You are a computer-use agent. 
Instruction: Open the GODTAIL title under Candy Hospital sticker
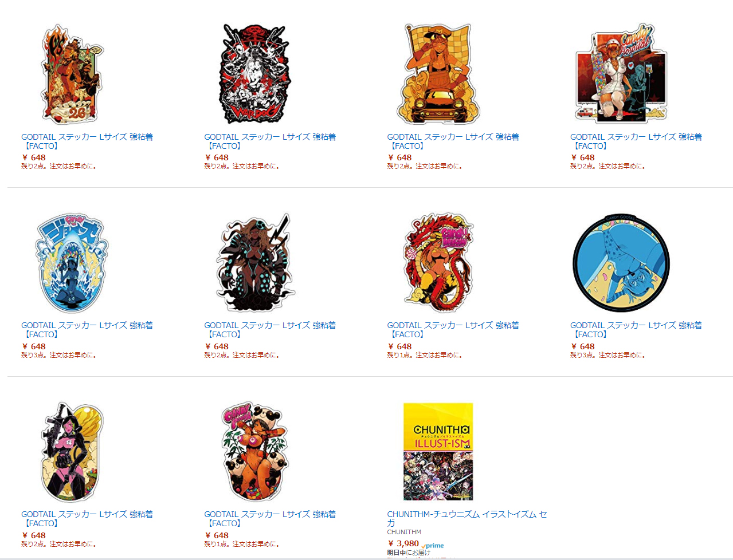point(636,141)
